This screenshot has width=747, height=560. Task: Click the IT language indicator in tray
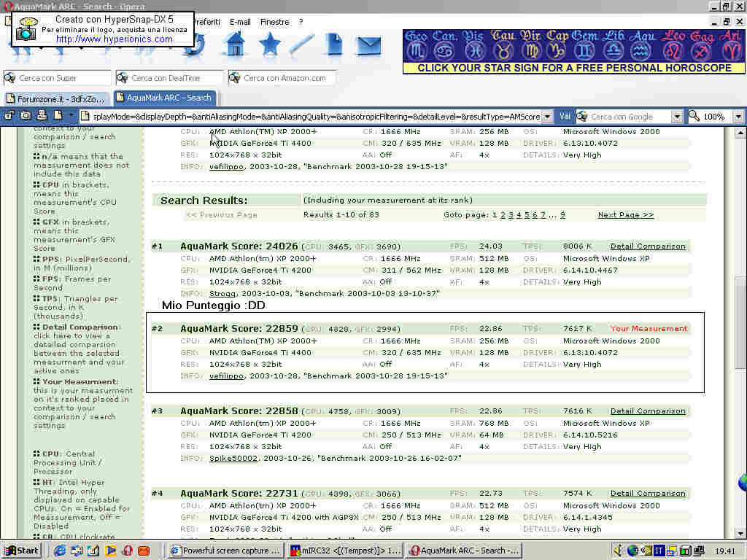pyautogui.click(x=659, y=551)
